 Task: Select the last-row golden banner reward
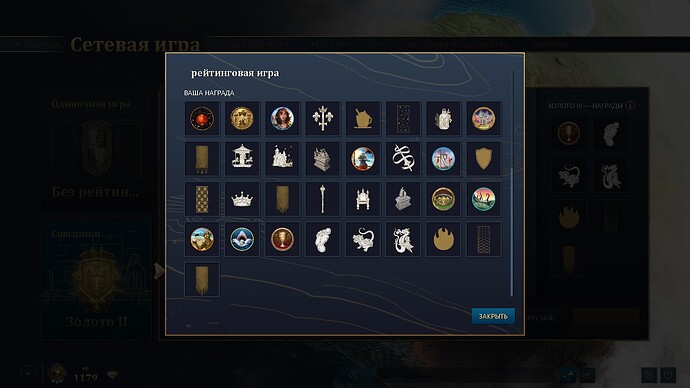pyautogui.click(x=202, y=280)
